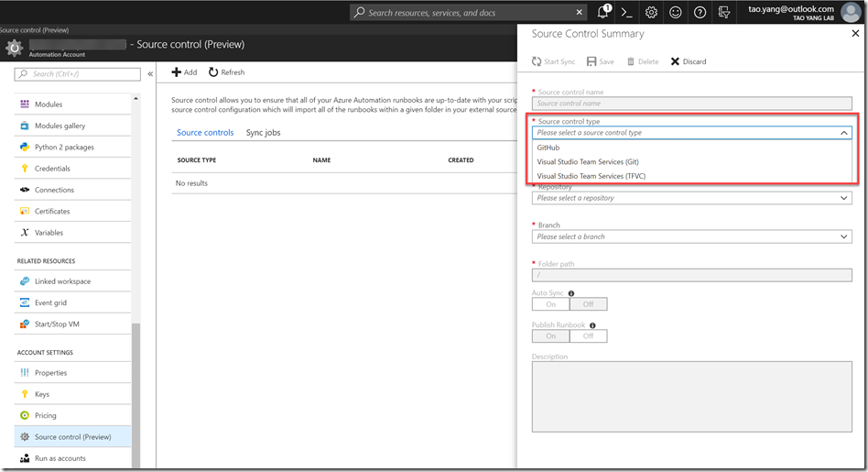Sort by NAME column header
868x472 pixels.
point(321,160)
